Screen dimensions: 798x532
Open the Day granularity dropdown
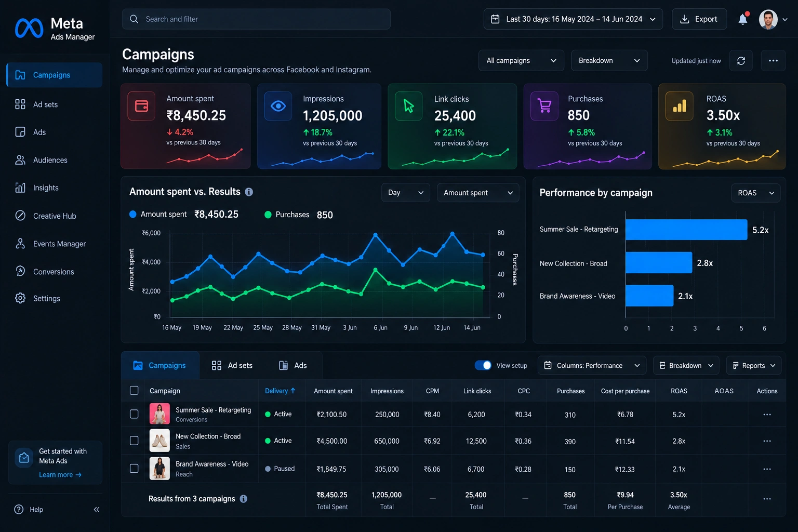[x=405, y=193]
